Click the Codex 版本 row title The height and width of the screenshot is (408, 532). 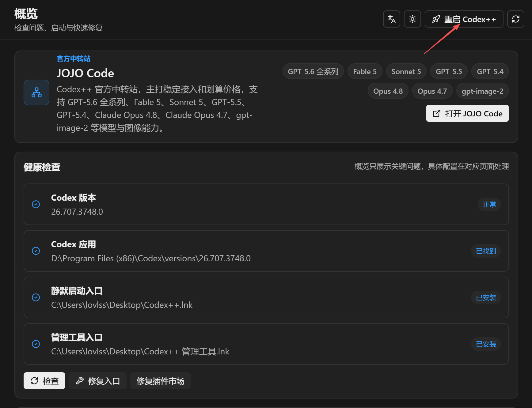point(74,198)
